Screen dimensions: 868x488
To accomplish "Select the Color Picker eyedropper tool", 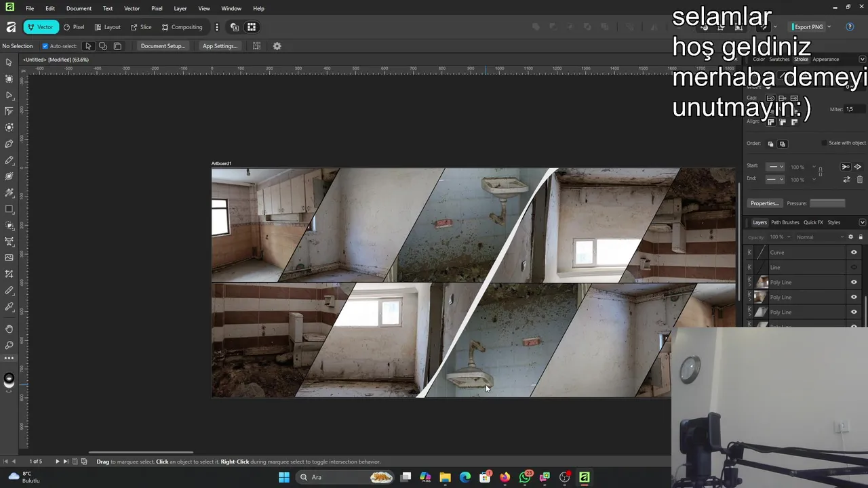I will click(9, 306).
